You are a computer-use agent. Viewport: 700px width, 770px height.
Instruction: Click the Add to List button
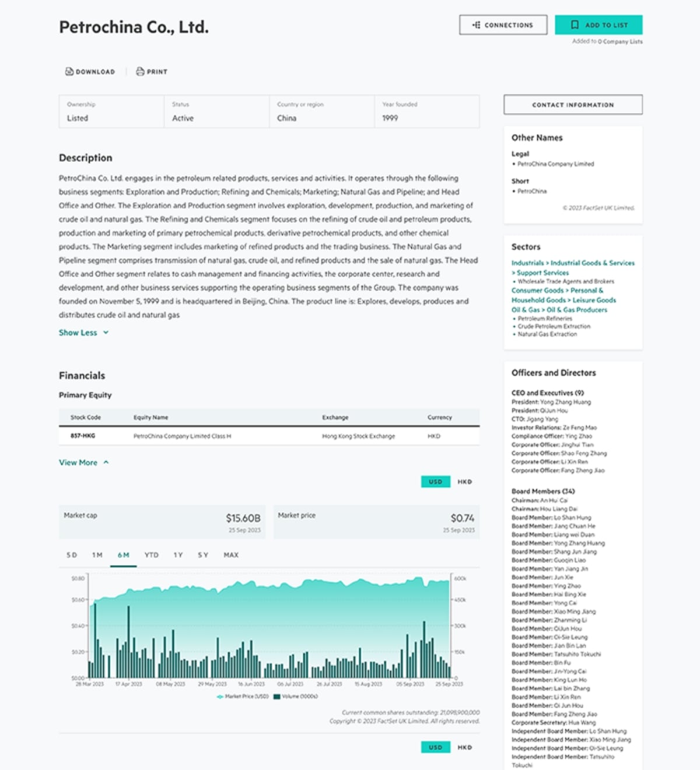click(x=598, y=25)
